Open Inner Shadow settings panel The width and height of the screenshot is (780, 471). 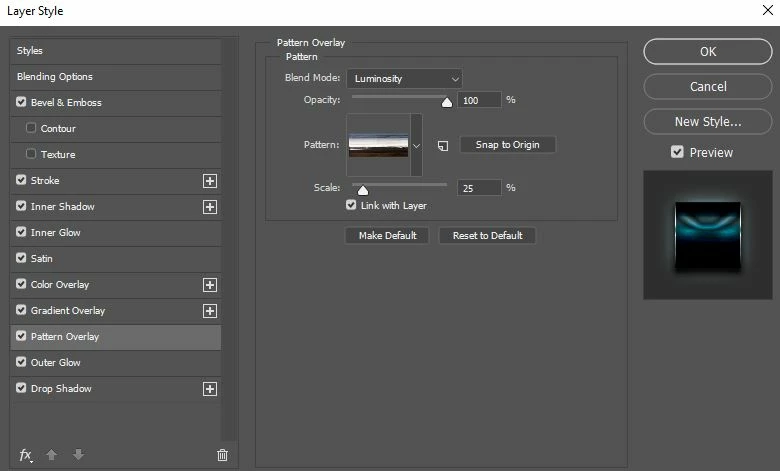click(x=63, y=206)
